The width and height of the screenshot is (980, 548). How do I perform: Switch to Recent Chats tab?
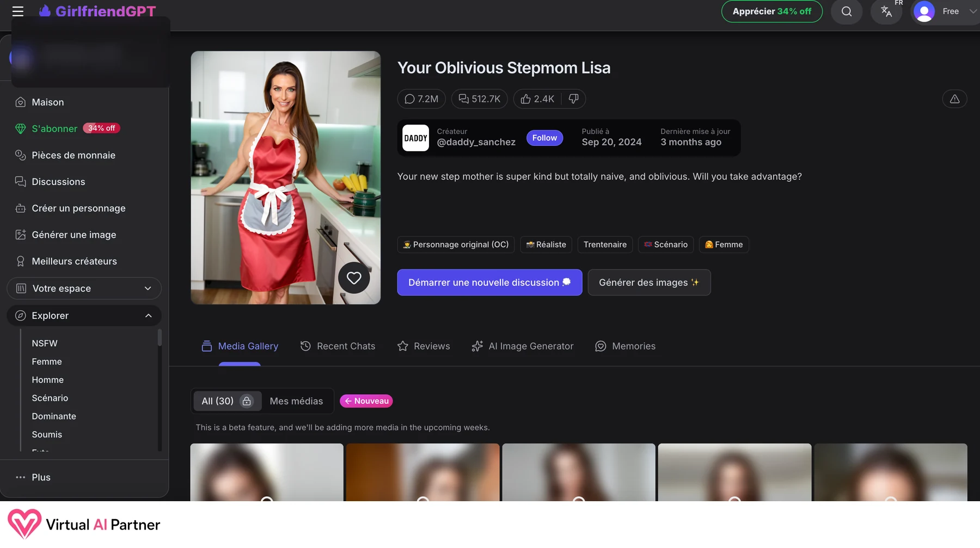(x=338, y=346)
